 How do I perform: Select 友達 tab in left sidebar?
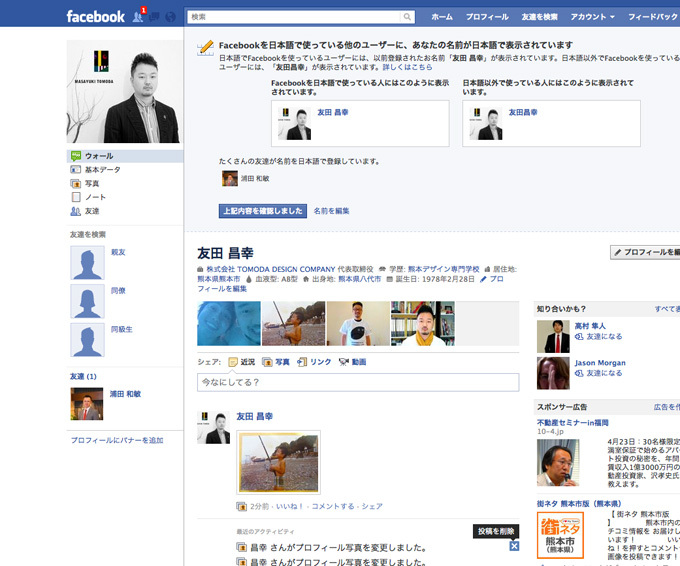click(125, 211)
